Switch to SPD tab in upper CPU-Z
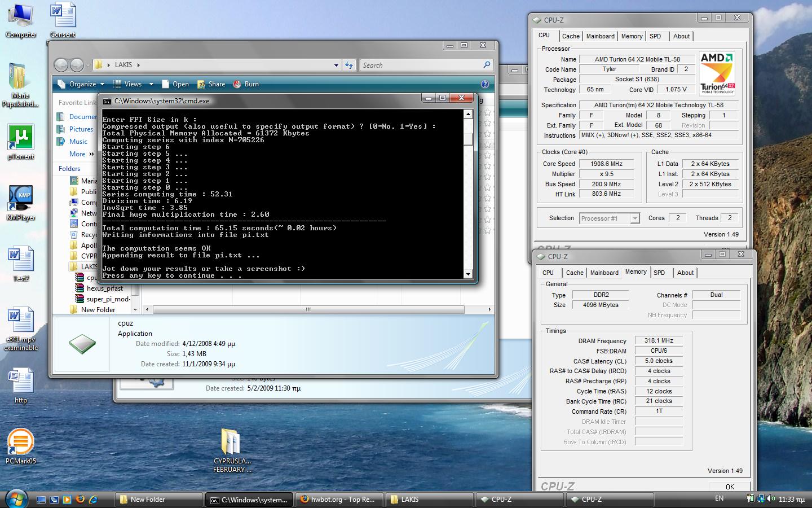812x508 pixels. (x=655, y=36)
